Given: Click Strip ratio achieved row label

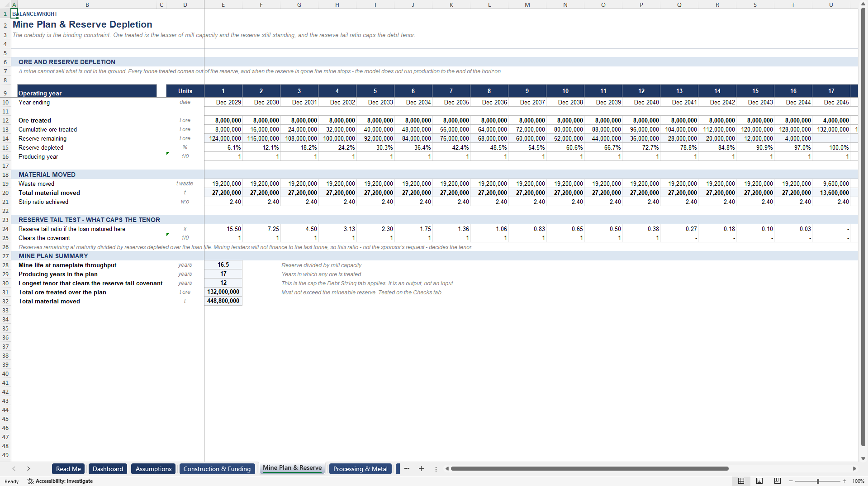Looking at the screenshot, I should pyautogui.click(x=43, y=202).
